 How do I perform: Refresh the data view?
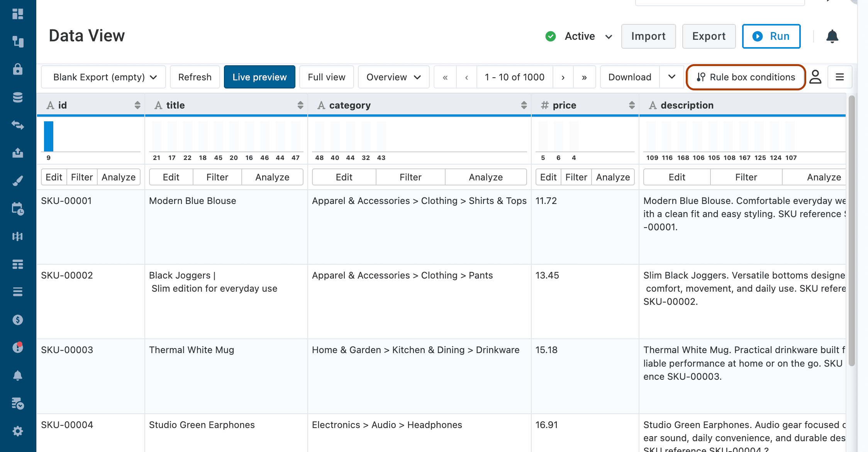click(195, 77)
